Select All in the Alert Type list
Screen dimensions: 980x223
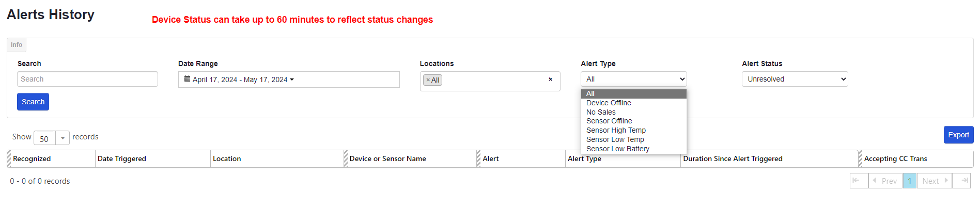tap(634, 93)
